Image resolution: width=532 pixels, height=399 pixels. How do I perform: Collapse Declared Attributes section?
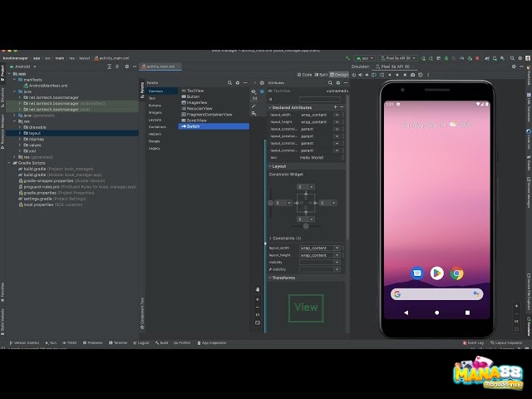(270, 107)
